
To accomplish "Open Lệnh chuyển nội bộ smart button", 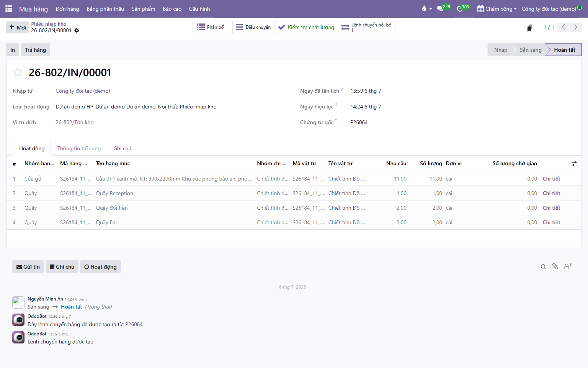I will pyautogui.click(x=367, y=27).
